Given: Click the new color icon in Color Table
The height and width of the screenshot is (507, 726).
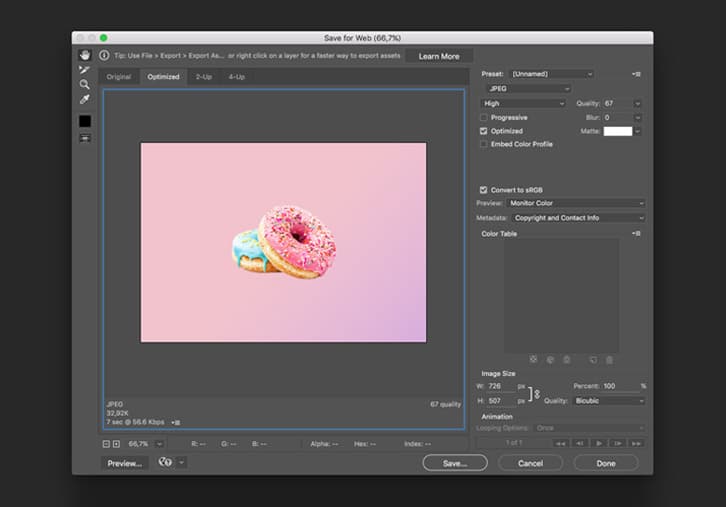Looking at the screenshot, I should pyautogui.click(x=593, y=359).
